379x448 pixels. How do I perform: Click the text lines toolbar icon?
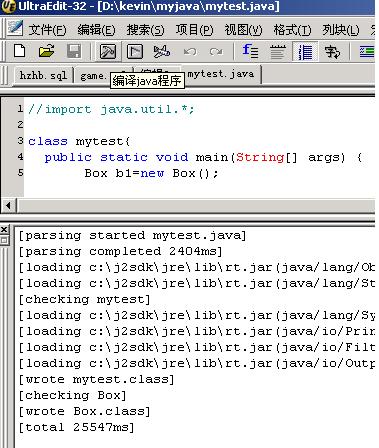pyautogui.click(x=277, y=51)
